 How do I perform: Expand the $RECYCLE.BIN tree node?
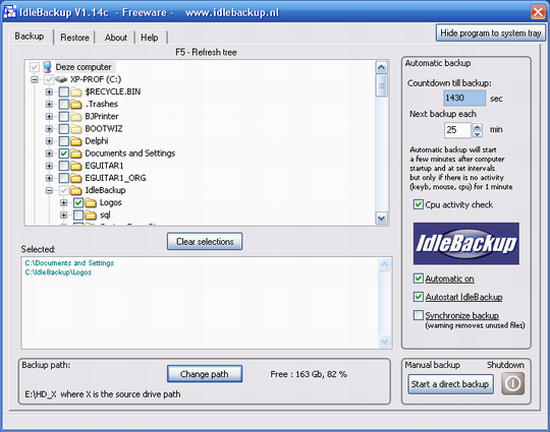pos(49,92)
